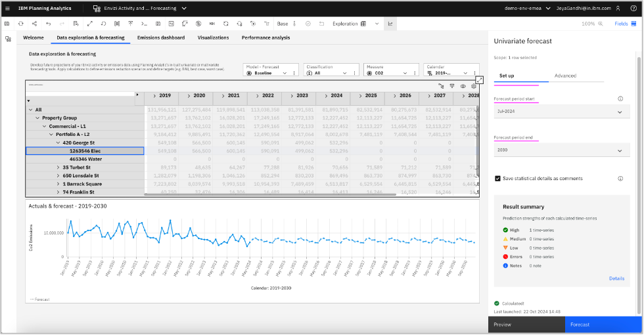Viewport: 644px width, 335px height.
Task: Click the expand arrows icon above the grid
Action: pos(480,79)
